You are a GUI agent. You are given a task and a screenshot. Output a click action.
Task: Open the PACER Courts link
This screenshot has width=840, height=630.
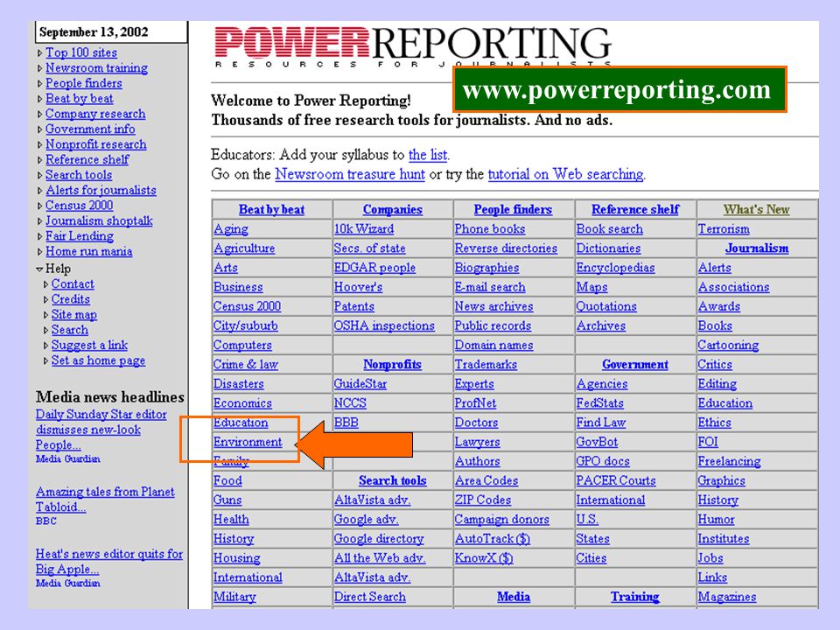[x=616, y=481]
